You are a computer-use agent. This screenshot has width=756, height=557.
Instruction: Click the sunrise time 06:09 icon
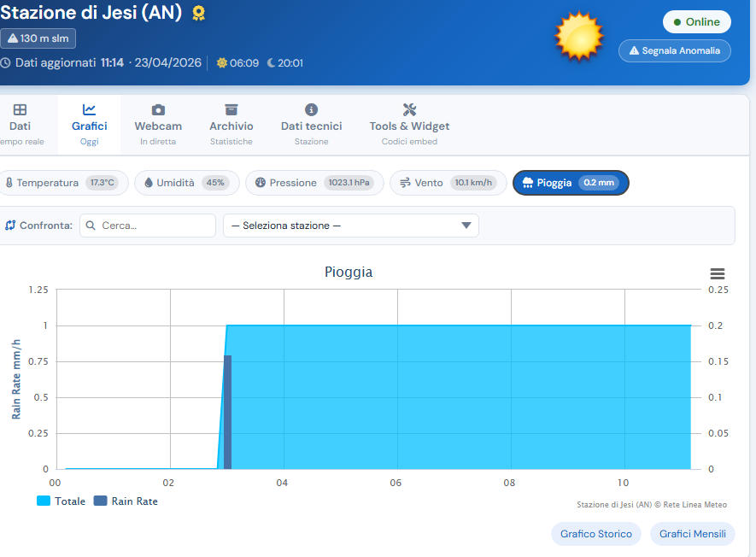tap(222, 62)
